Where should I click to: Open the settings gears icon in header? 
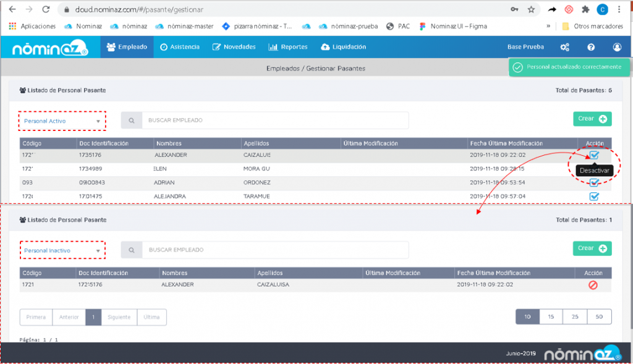coord(565,47)
